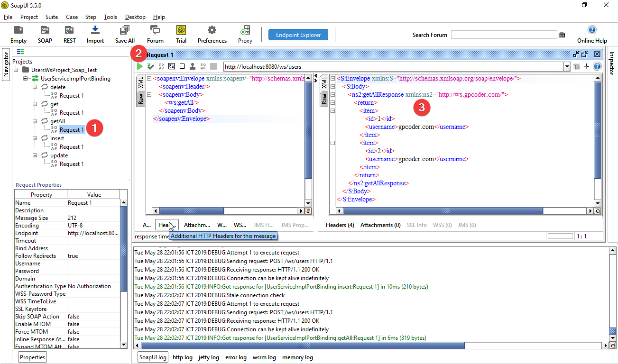This screenshot has height=364, width=618.
Task: Click the Endpoint Explorer button
Action: (298, 35)
